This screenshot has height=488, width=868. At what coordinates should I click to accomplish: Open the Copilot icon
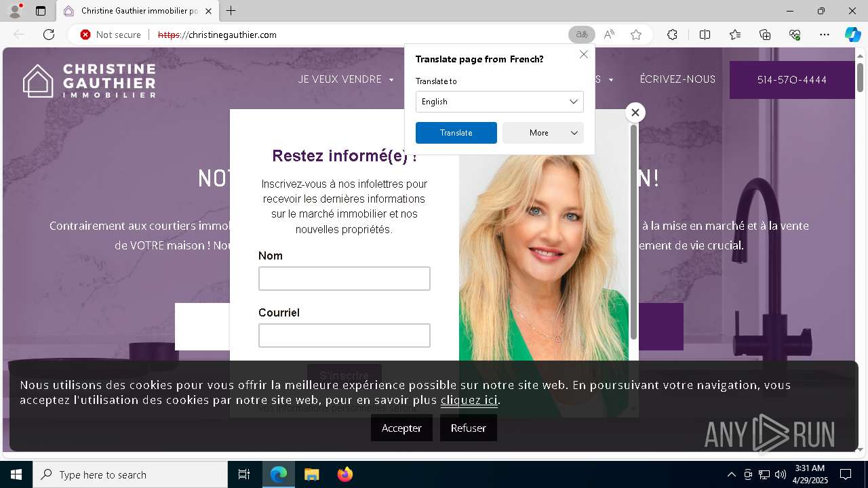[852, 35]
